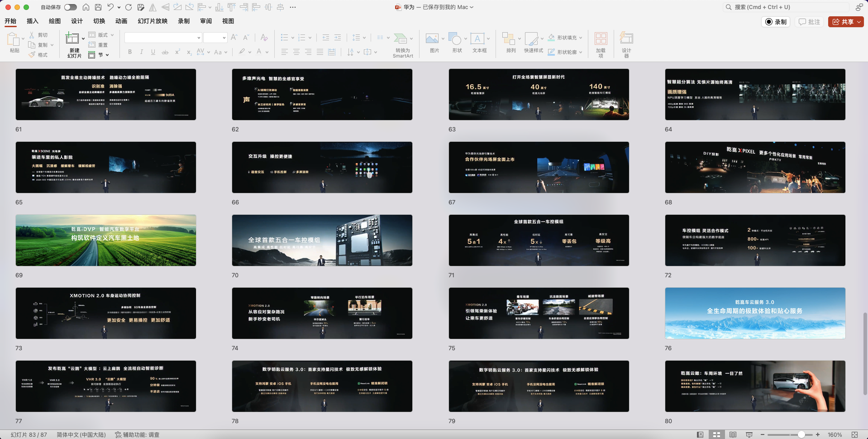Image resolution: width=868 pixels, height=439 pixels.
Task: Click the Redo circular arrow icon
Action: (129, 7)
